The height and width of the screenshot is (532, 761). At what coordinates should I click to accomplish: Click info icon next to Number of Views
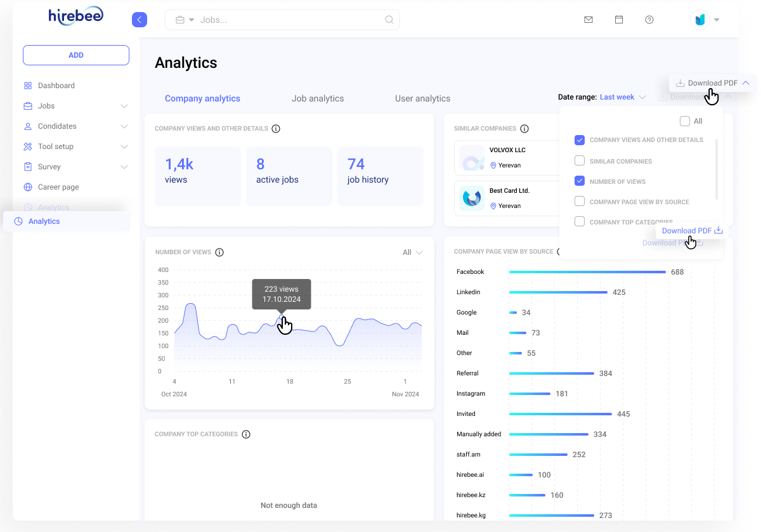pyautogui.click(x=219, y=252)
